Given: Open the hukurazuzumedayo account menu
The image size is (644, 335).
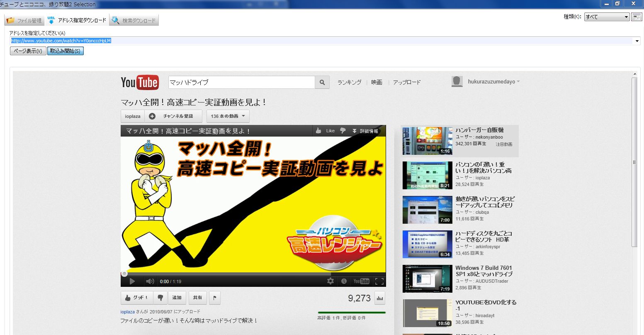Looking at the screenshot, I should tap(493, 82).
